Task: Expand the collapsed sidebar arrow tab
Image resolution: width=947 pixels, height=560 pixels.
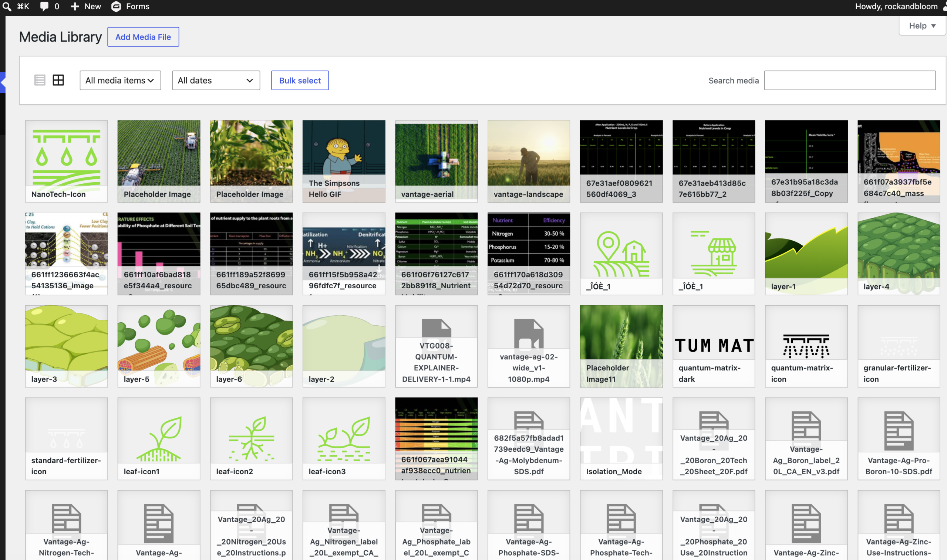Action: coord(3,82)
